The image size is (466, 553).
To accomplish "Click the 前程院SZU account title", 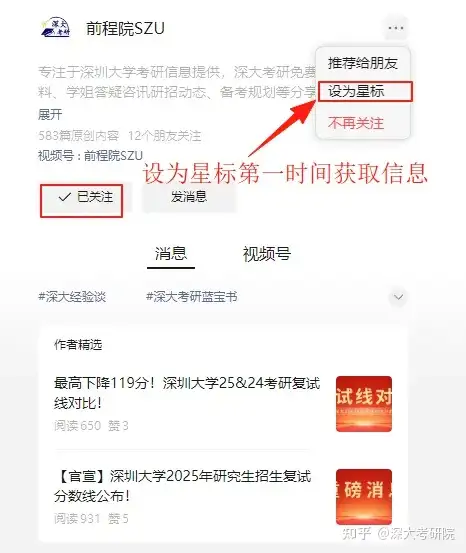I will coord(125,28).
